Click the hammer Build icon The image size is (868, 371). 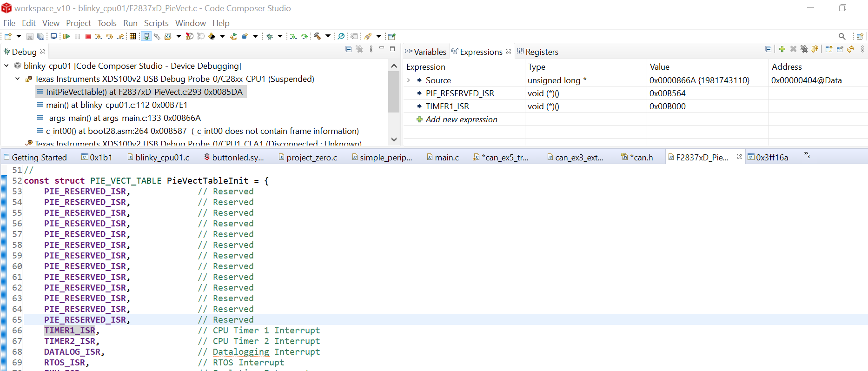coord(318,36)
